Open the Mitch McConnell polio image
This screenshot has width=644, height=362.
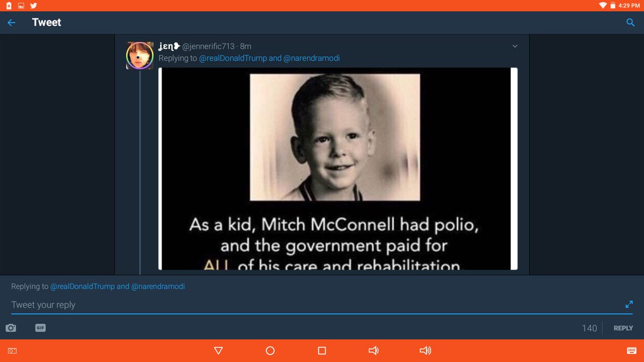(338, 169)
